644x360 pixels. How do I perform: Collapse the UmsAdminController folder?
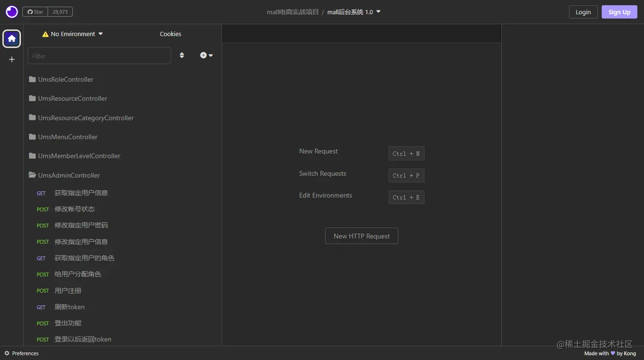[123, 175]
